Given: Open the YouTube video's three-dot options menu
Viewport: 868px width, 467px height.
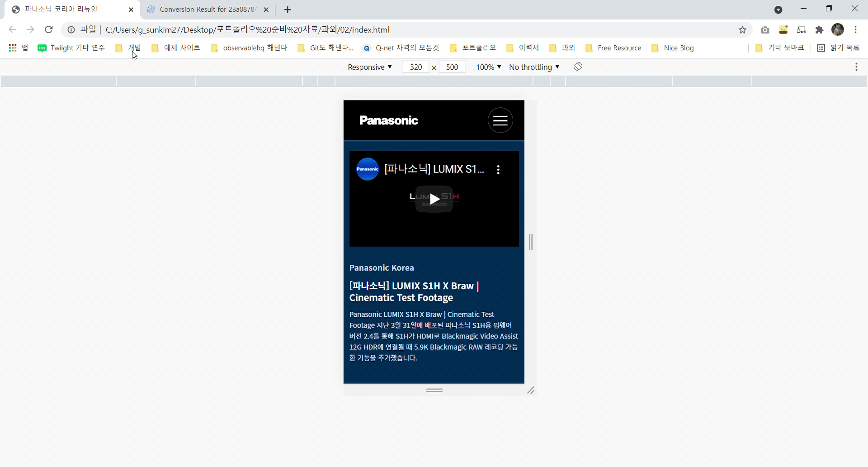Looking at the screenshot, I should click(498, 170).
